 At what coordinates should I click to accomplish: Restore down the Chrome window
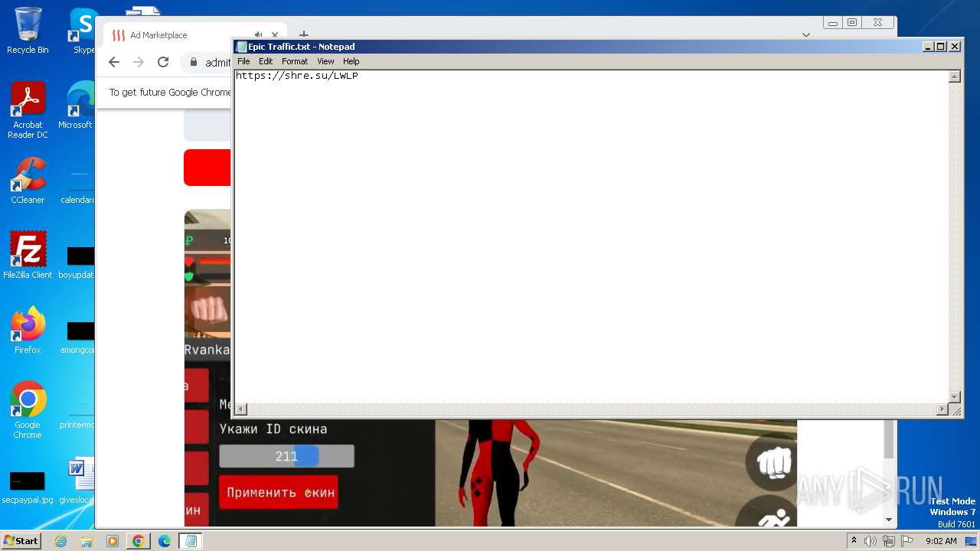pyautogui.click(x=852, y=23)
